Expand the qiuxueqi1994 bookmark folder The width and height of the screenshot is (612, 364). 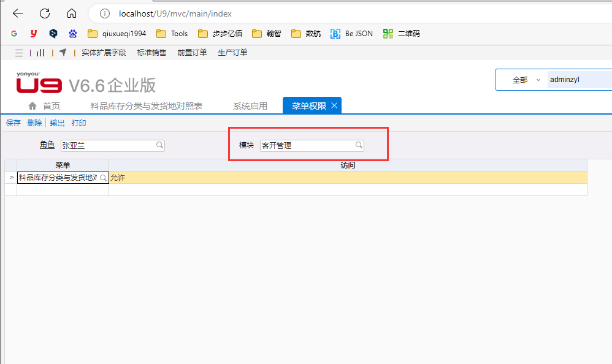pos(117,34)
